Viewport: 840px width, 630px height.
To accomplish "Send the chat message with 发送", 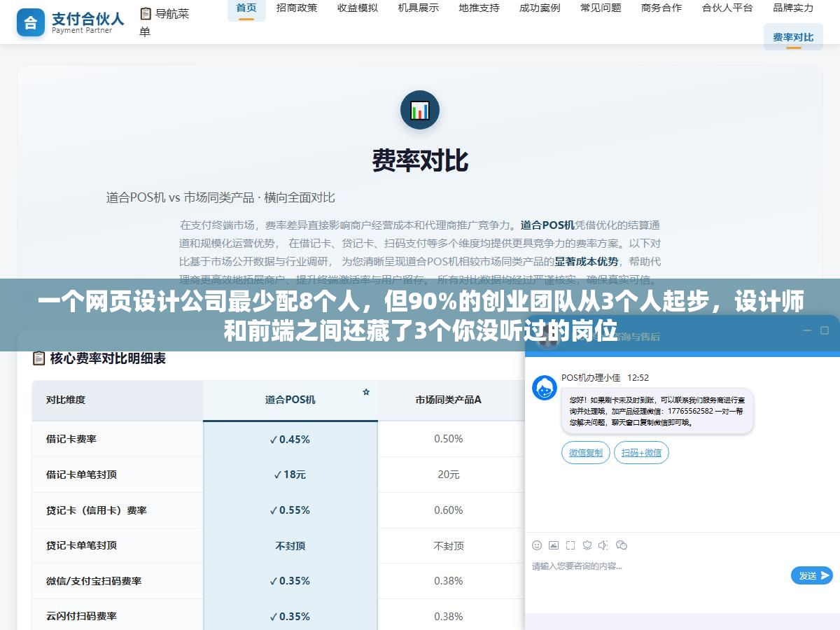I will (812, 575).
